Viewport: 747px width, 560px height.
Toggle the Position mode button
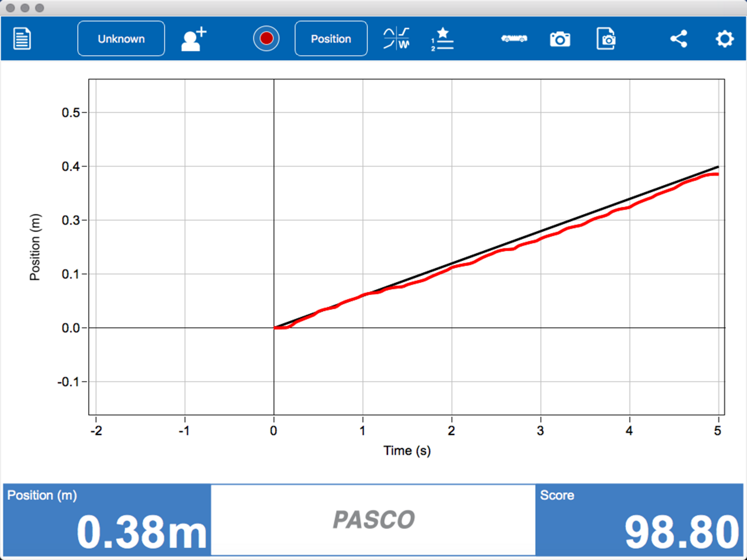click(x=331, y=39)
